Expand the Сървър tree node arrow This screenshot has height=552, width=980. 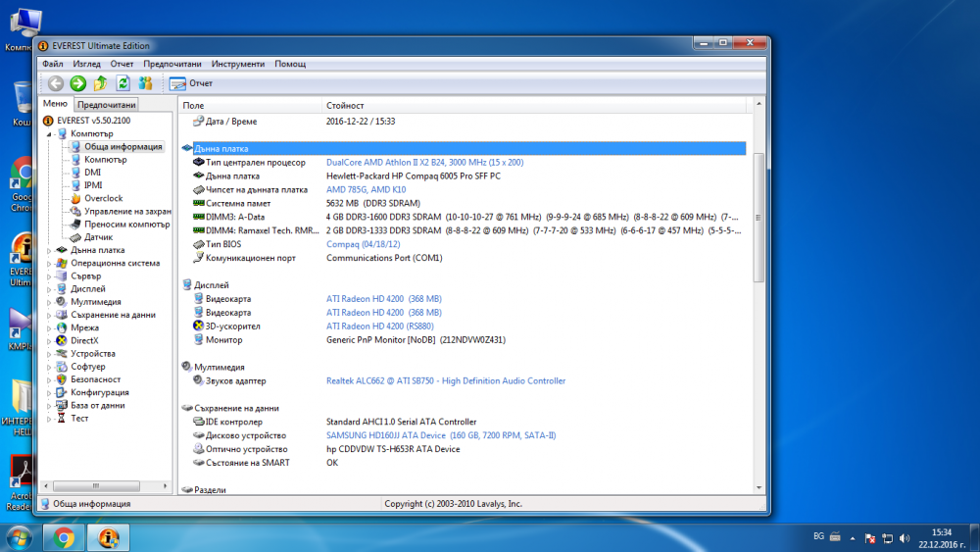49,276
